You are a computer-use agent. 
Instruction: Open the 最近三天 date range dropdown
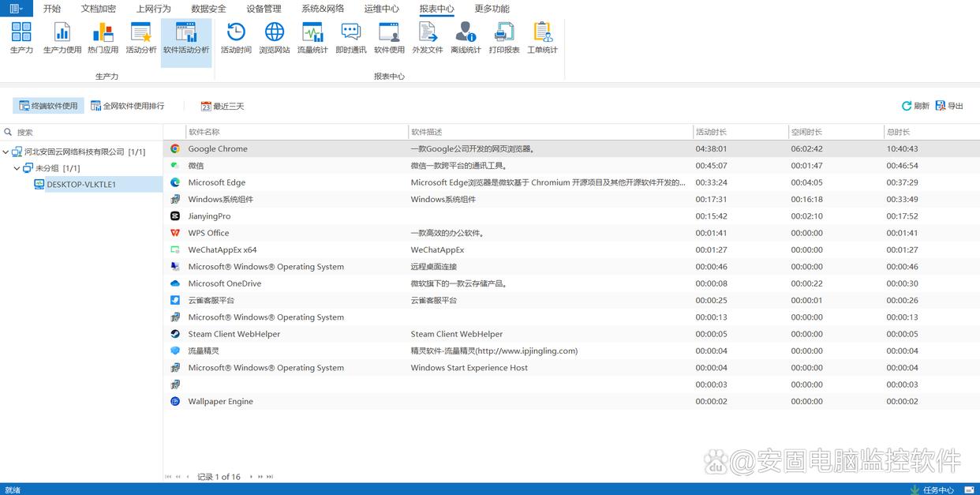coord(223,106)
